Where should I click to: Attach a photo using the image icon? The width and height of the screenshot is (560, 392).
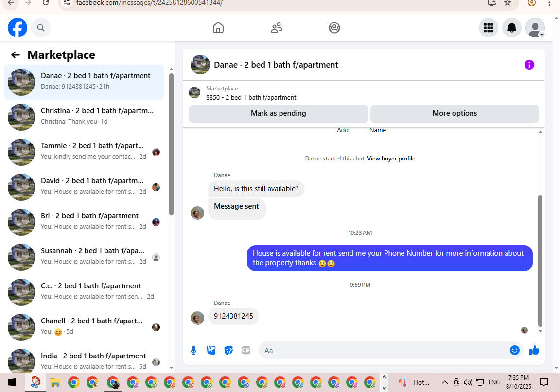[211, 350]
